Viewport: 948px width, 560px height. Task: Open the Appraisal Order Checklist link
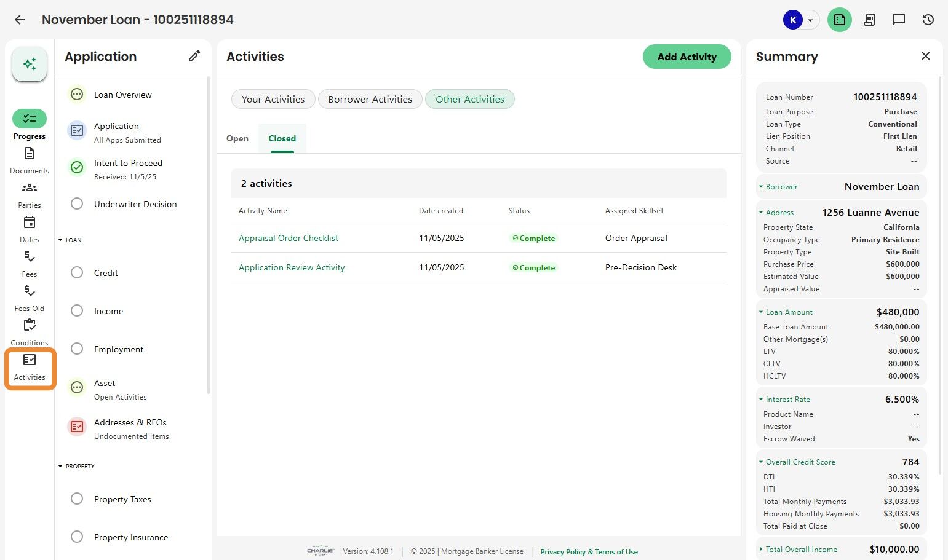pyautogui.click(x=289, y=239)
